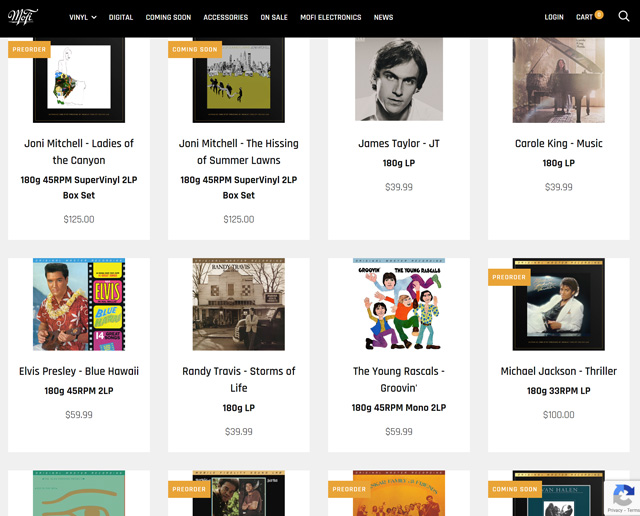Open The Young Rascals Groovin' cover

tap(399, 304)
